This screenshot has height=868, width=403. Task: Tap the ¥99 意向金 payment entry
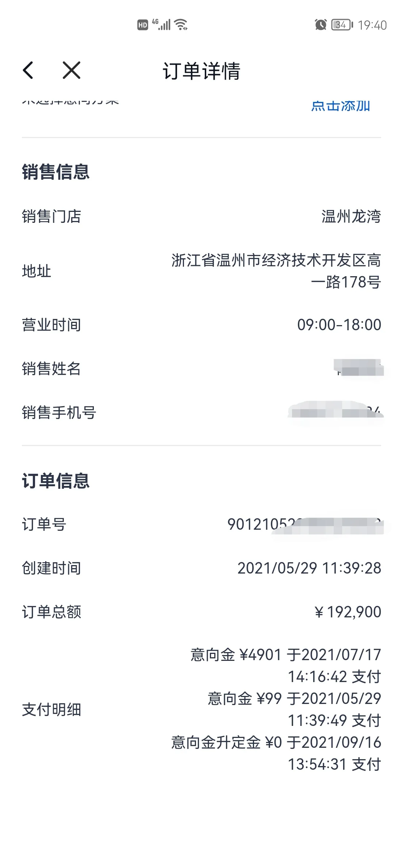(x=294, y=709)
